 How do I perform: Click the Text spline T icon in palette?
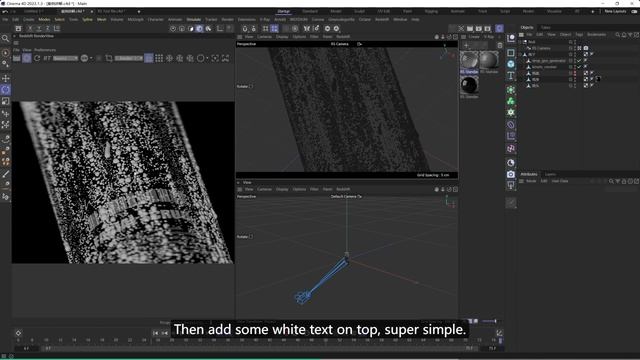[x=511, y=76]
